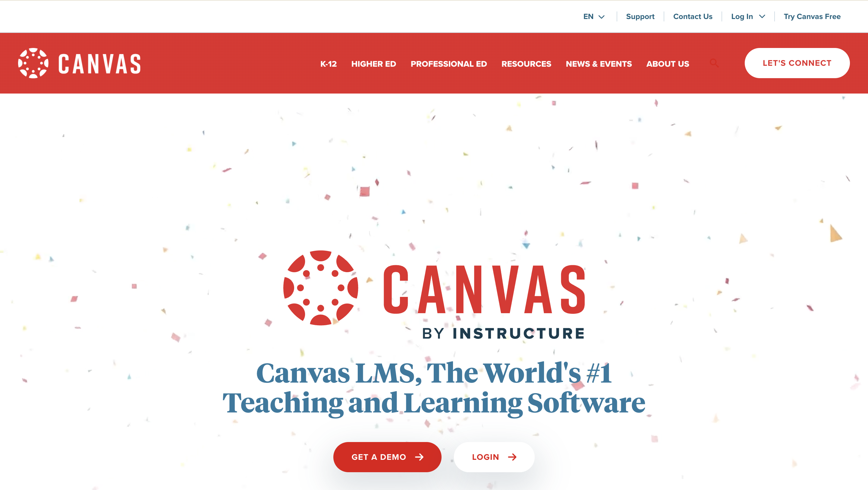Click the Contact Us text link
The width and height of the screenshot is (868, 490).
click(x=693, y=16)
